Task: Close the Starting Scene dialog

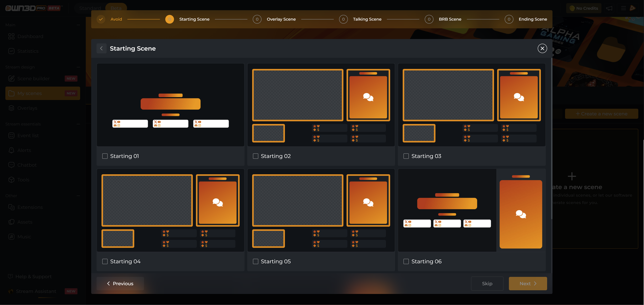Action: pos(542,48)
